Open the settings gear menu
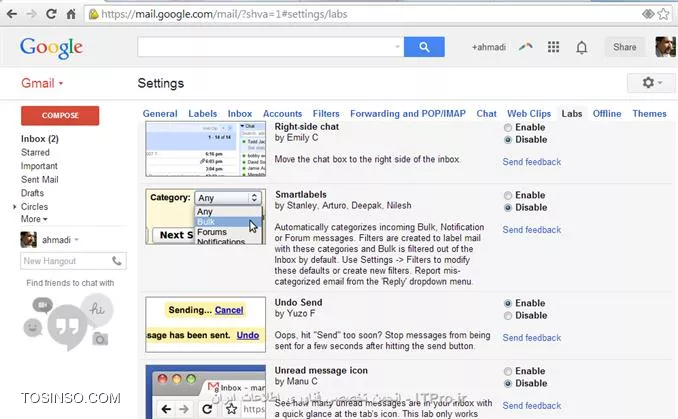 [x=651, y=82]
